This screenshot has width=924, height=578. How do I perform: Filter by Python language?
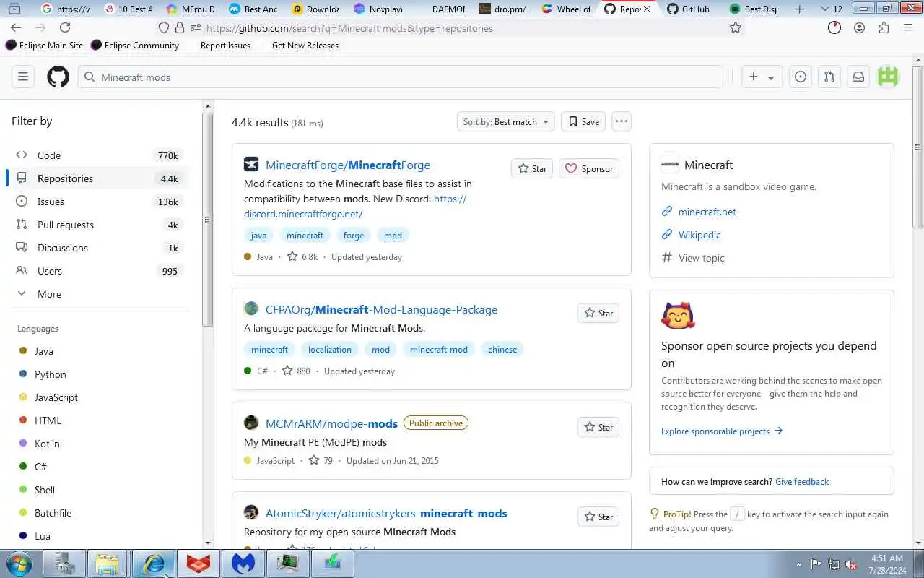pyautogui.click(x=50, y=374)
